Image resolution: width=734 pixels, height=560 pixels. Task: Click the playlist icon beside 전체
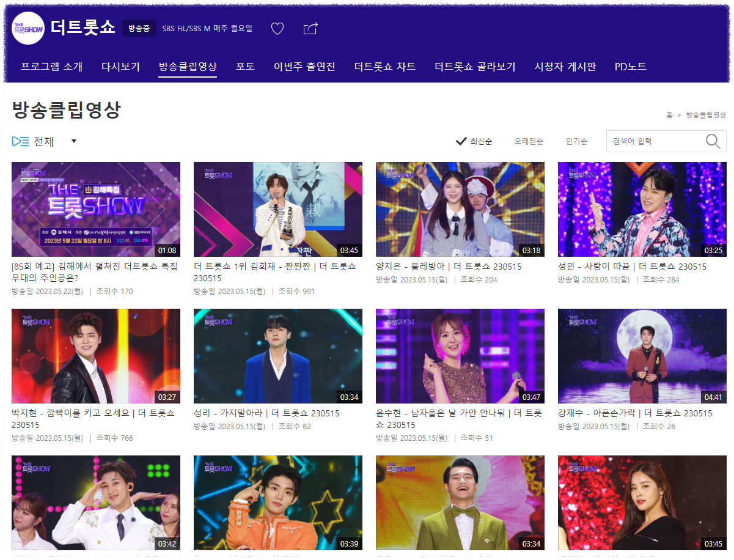[x=20, y=141]
